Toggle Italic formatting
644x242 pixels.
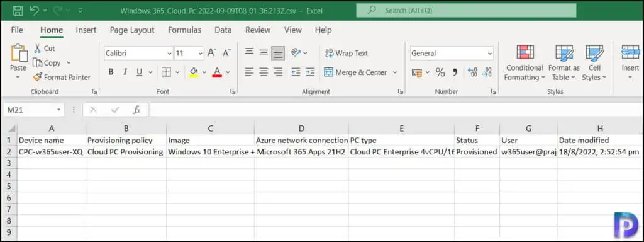coord(125,72)
